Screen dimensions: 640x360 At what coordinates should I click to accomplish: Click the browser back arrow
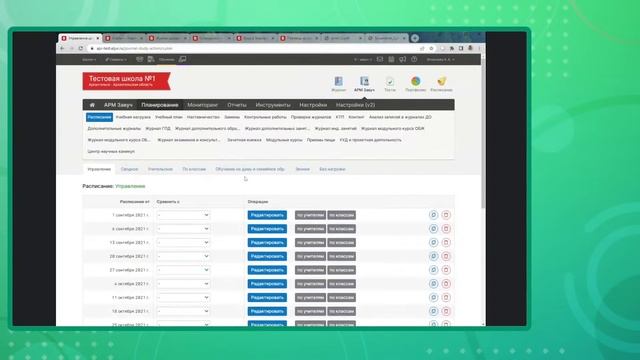coord(62,48)
